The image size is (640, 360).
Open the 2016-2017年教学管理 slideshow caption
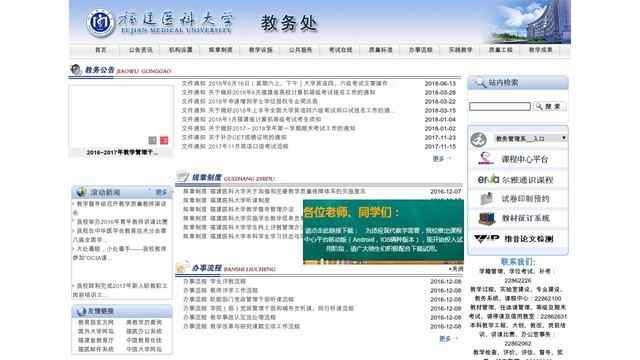click(122, 152)
